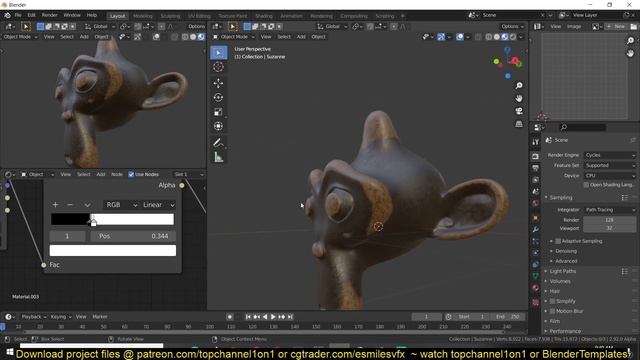Open the Help menu

(x=91, y=15)
